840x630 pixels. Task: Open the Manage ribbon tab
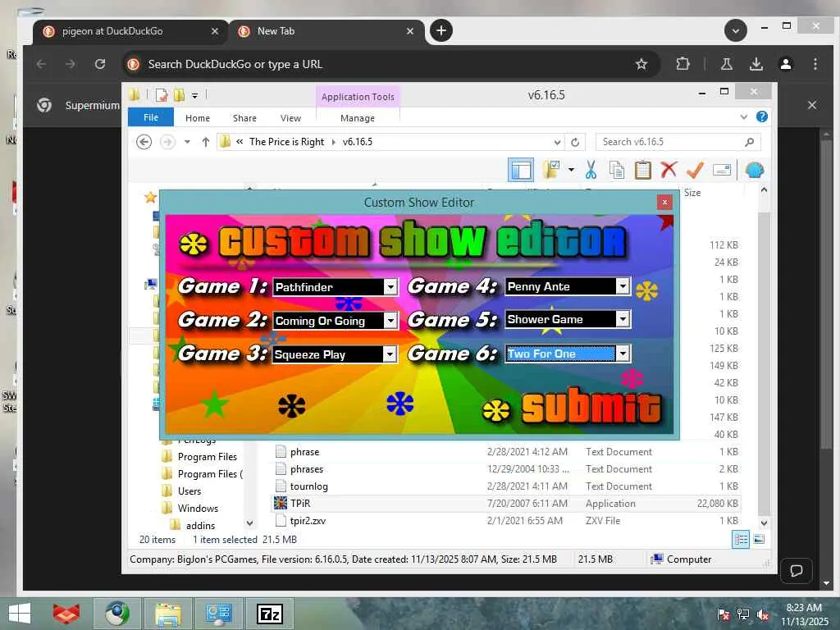(x=358, y=118)
